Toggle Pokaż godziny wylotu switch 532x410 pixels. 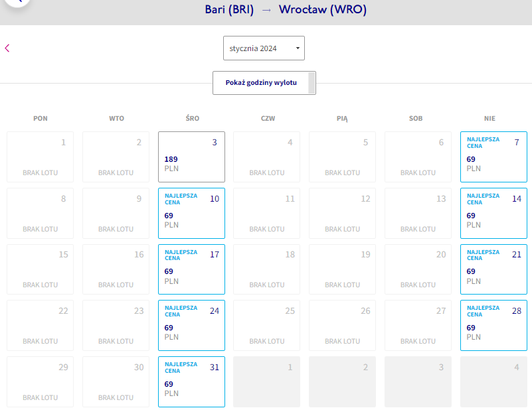pyautogui.click(x=264, y=83)
